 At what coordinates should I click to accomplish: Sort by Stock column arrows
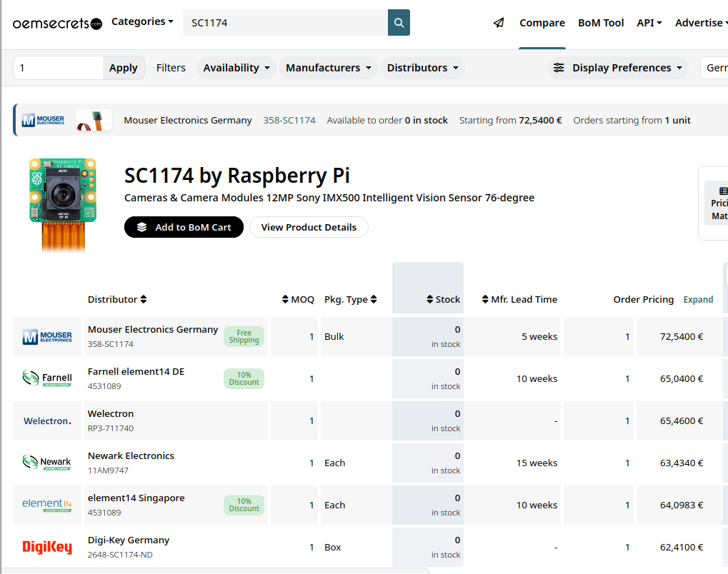click(430, 299)
